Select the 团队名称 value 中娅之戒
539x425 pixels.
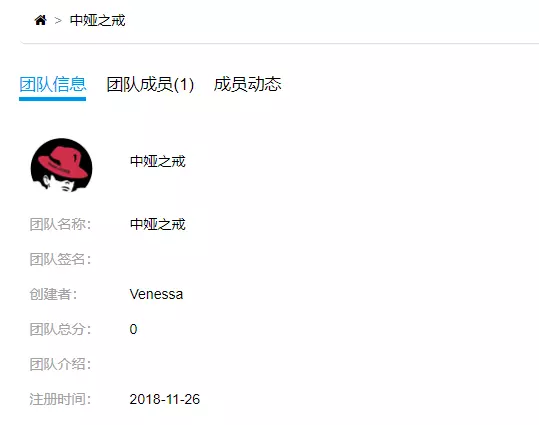coord(158,224)
